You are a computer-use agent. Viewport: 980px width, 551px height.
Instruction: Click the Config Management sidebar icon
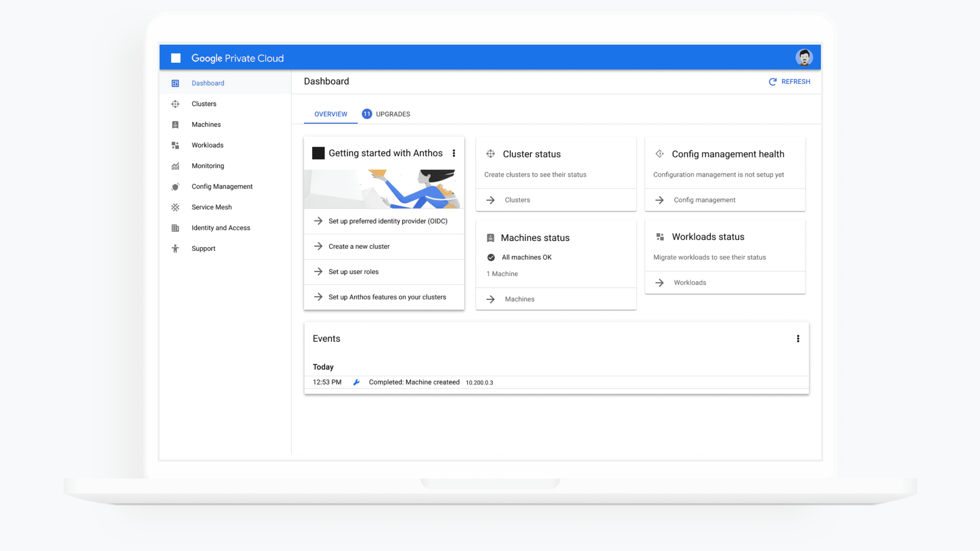175,186
